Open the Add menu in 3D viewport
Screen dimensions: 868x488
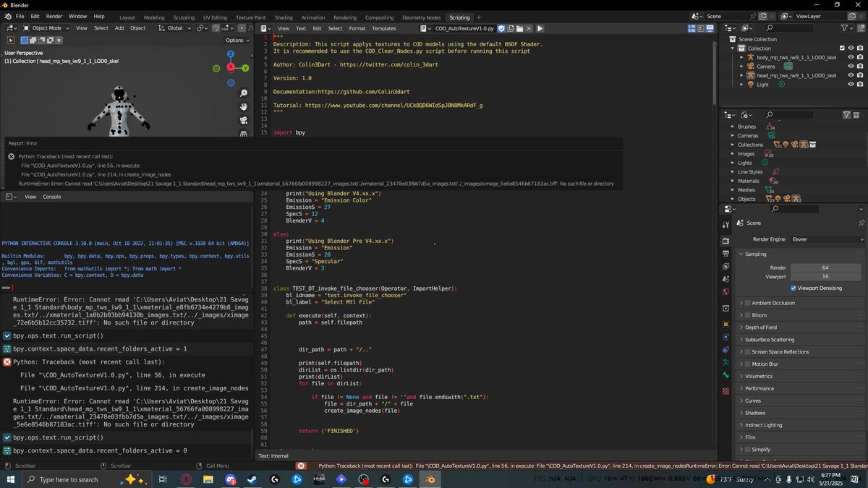(x=119, y=28)
